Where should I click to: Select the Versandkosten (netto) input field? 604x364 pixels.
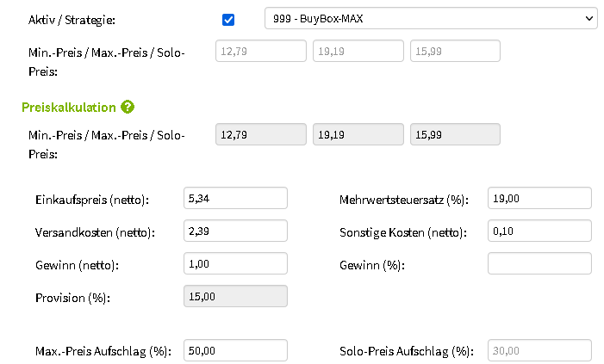(x=235, y=231)
